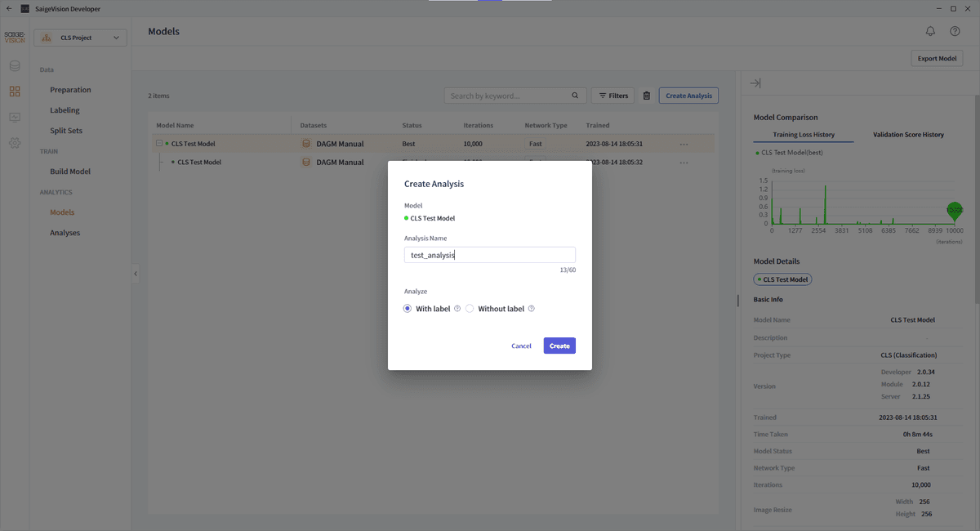Cancel the Create Analysis dialog
The height and width of the screenshot is (531, 980).
(x=521, y=346)
